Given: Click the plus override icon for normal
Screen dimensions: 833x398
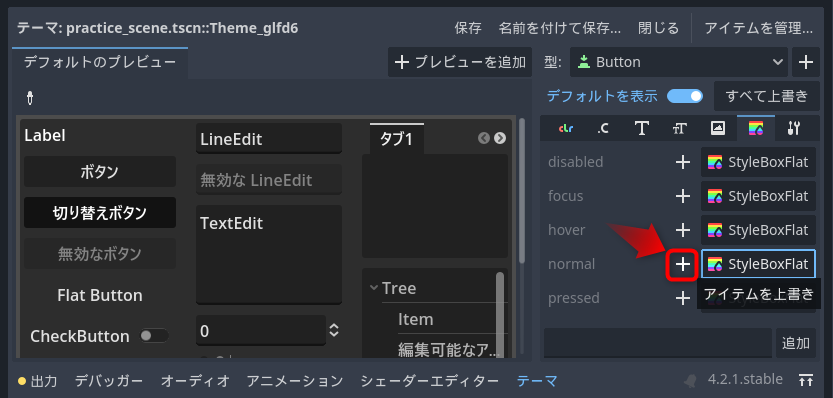Looking at the screenshot, I should point(682,264).
